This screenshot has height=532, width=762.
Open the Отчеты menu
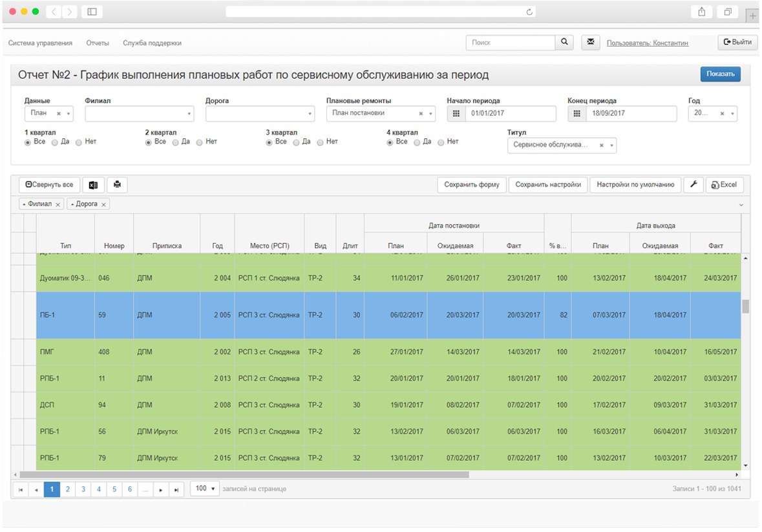click(98, 43)
